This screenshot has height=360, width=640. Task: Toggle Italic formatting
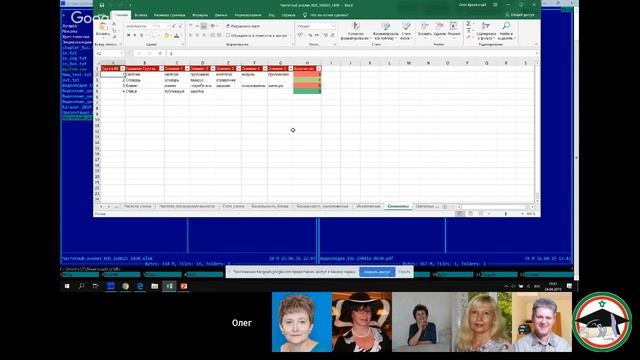135,36
